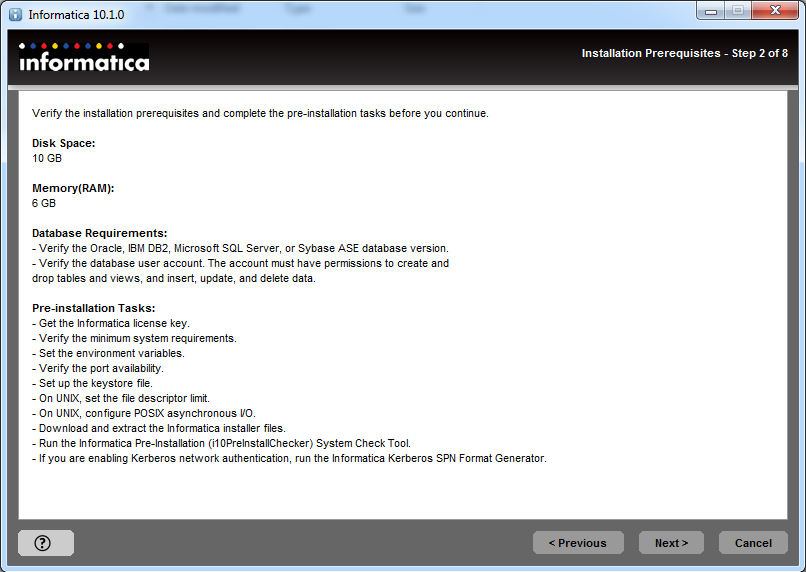The width and height of the screenshot is (806, 572).
Task: Click the '6 GB' value
Action: [x=44, y=203]
